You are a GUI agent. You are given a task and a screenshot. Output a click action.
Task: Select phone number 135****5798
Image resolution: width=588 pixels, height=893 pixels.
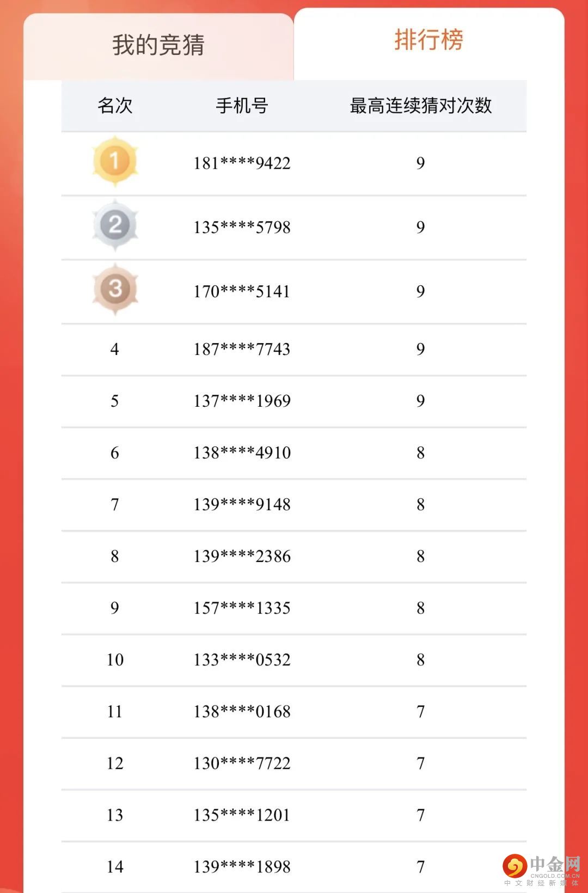point(242,228)
